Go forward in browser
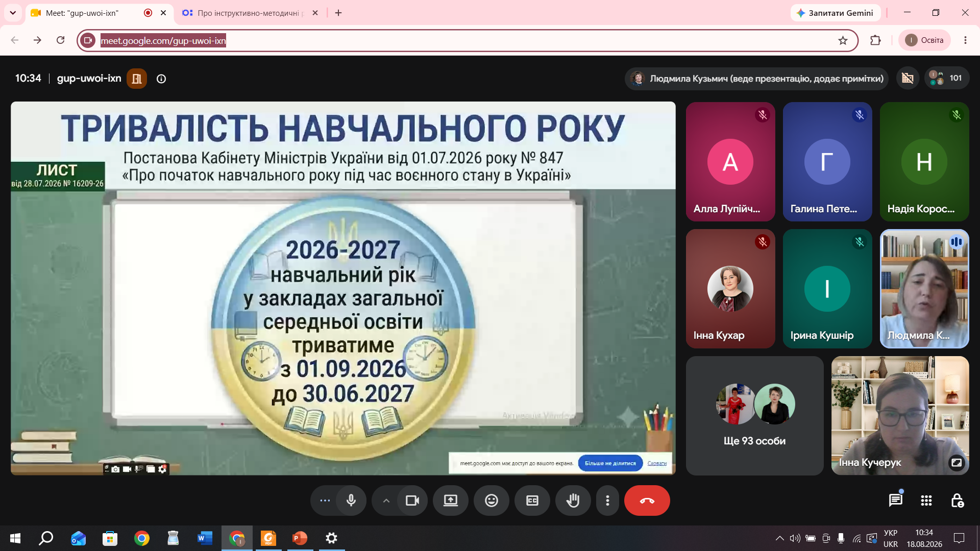 point(37,40)
